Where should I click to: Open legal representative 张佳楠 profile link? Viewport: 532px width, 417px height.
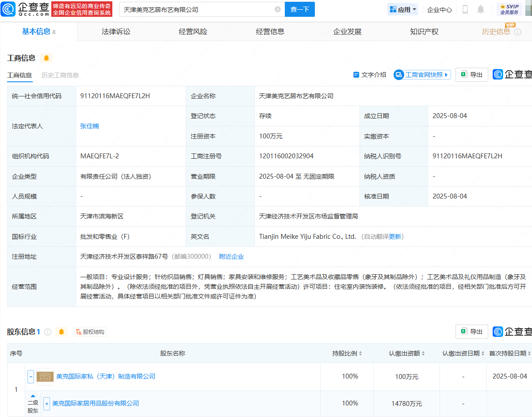90,126
